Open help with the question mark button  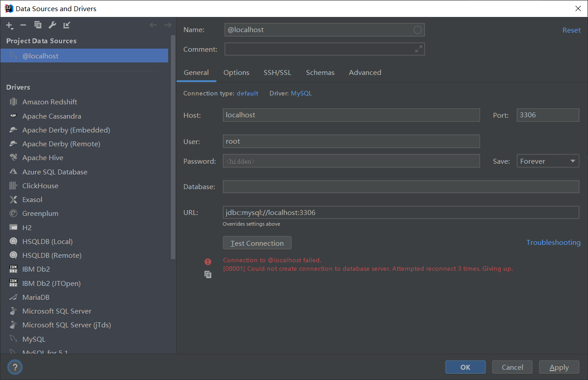15,367
